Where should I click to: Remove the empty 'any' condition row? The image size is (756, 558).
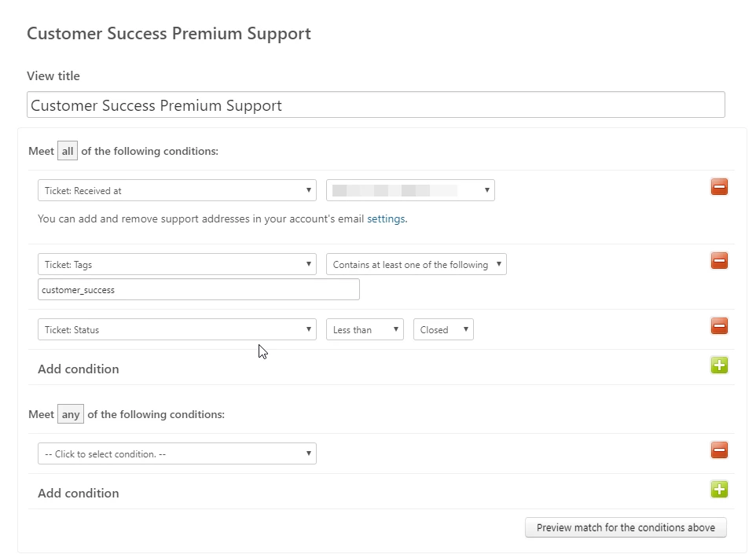(719, 450)
